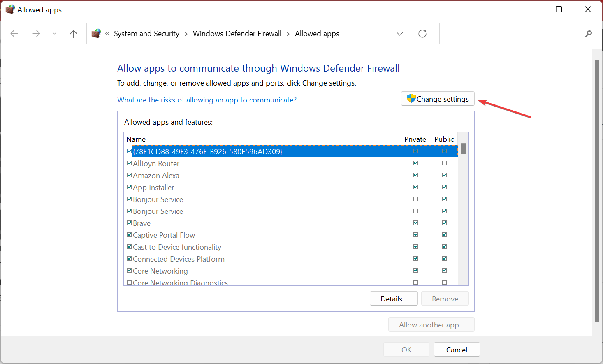The height and width of the screenshot is (364, 603).
Task: Minimize the Allowed apps window
Action: pyautogui.click(x=531, y=9)
